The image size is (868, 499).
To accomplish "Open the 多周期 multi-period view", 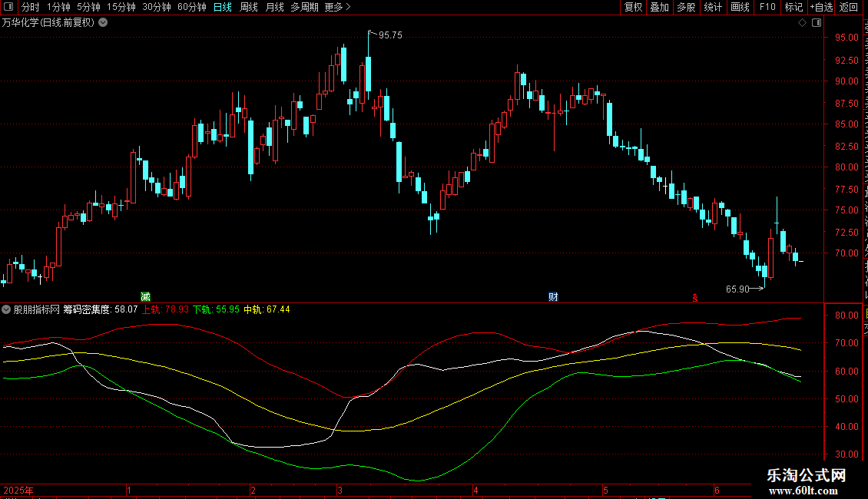I will coord(304,7).
